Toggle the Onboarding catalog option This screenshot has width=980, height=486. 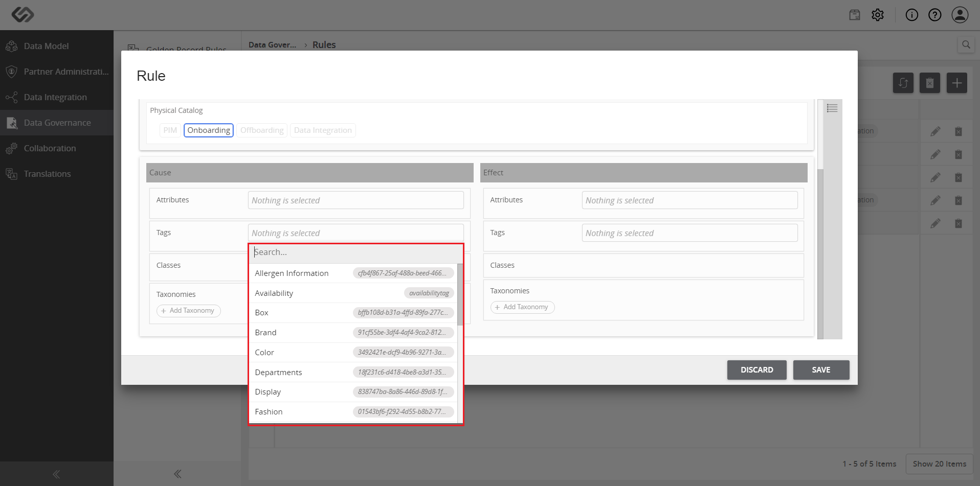(x=209, y=130)
